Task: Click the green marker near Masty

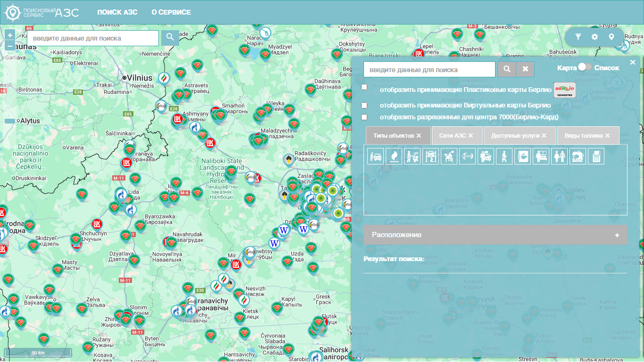Action: click(58, 270)
